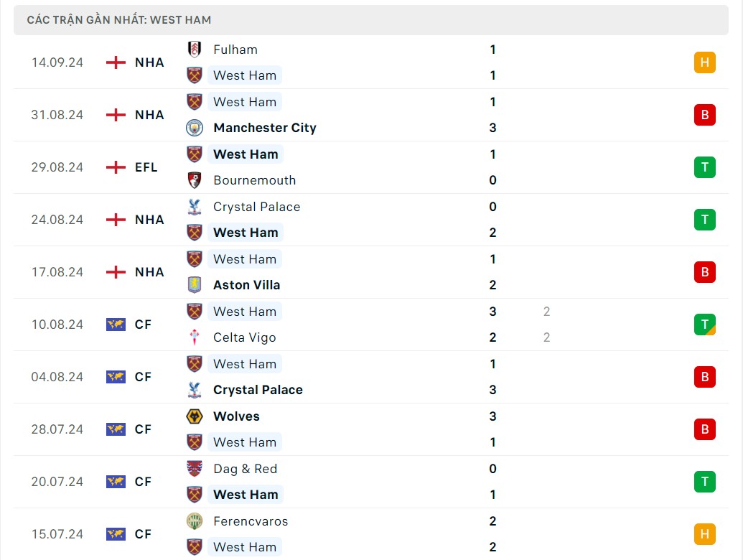Select the Ferencvaros club logo
Screen dimensions: 743x560
coord(195,521)
